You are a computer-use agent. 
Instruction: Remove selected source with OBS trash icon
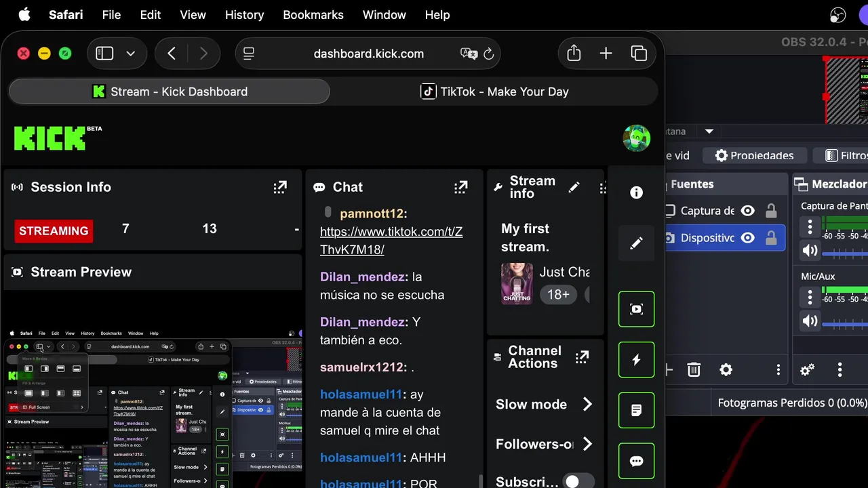(694, 369)
